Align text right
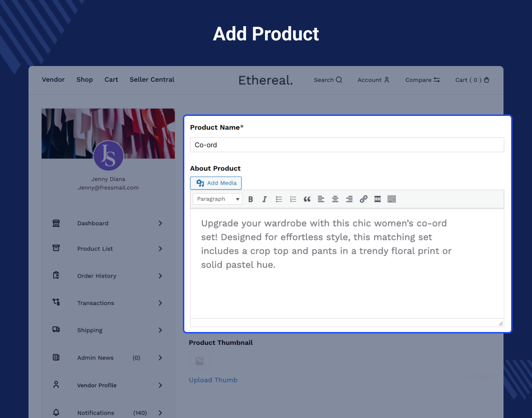The width and height of the screenshot is (532, 418). tap(349, 199)
